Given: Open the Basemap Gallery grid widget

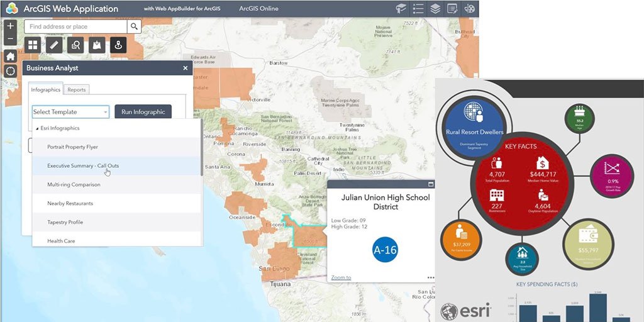Looking at the screenshot, I should (33, 45).
